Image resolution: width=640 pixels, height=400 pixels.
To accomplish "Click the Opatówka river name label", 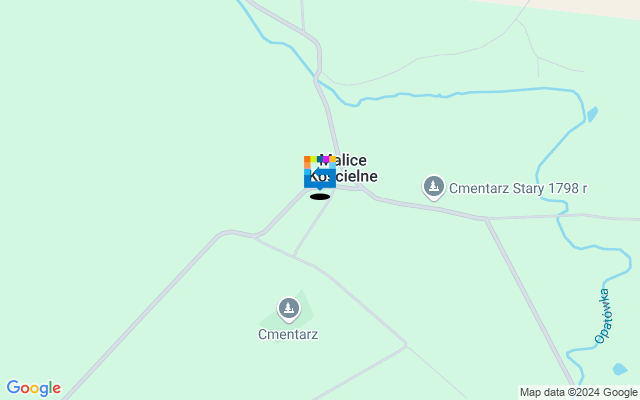I will click(602, 316).
